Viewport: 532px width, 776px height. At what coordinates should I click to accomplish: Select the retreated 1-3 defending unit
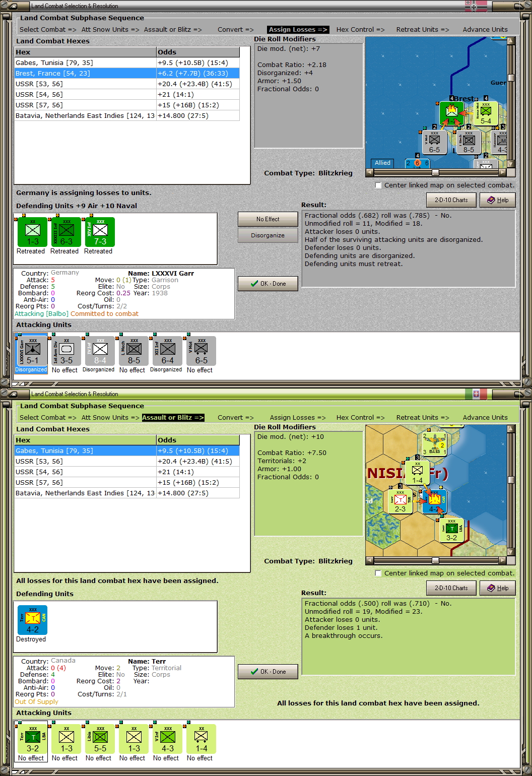pos(33,232)
